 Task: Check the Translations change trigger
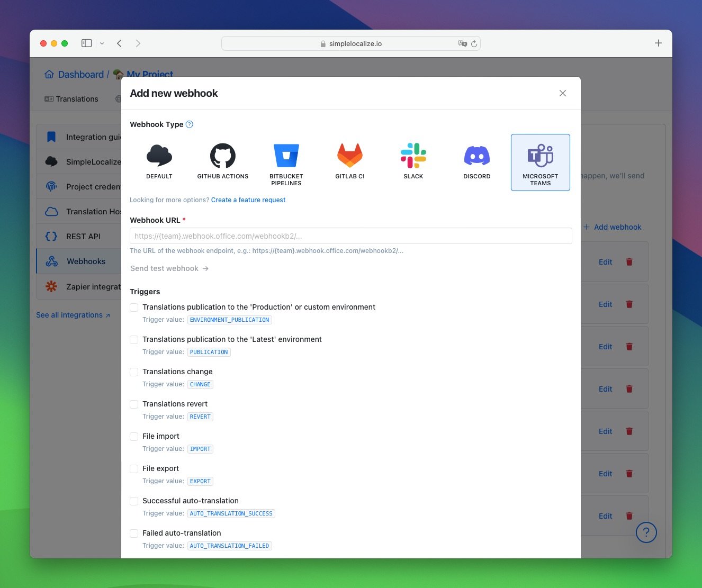(134, 372)
